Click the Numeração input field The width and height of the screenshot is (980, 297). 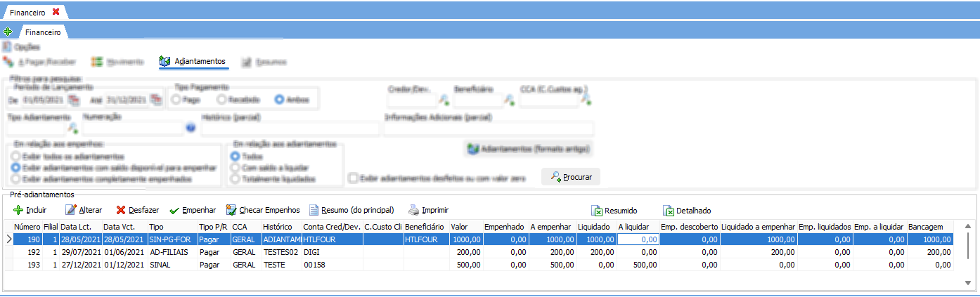133,128
